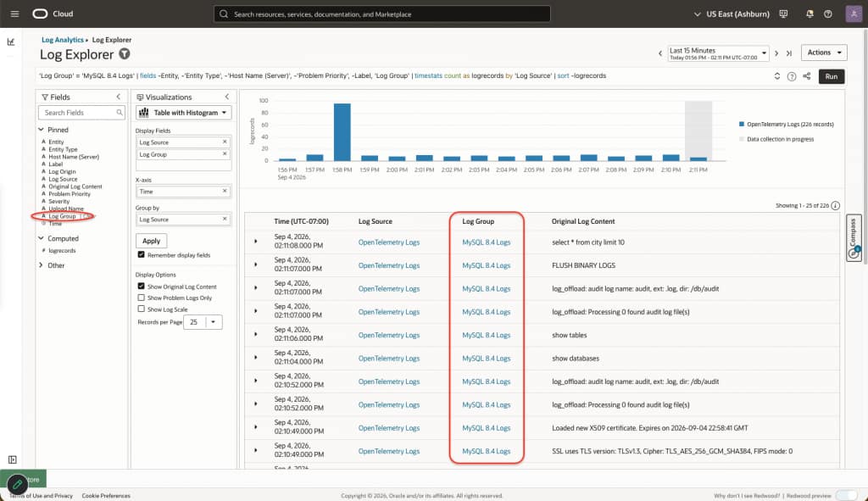Image resolution: width=868 pixels, height=501 pixels.
Task: Jump to latest time range
Action: (789, 53)
